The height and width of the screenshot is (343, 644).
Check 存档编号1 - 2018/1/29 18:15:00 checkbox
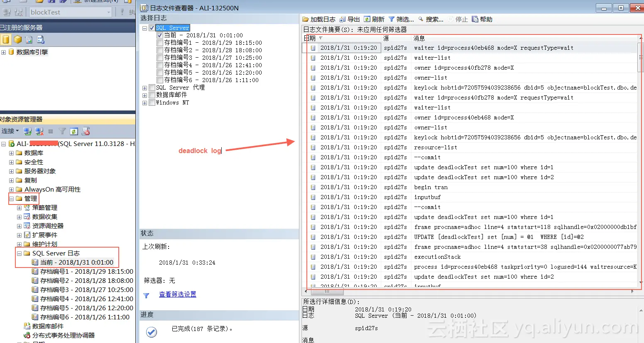160,43
